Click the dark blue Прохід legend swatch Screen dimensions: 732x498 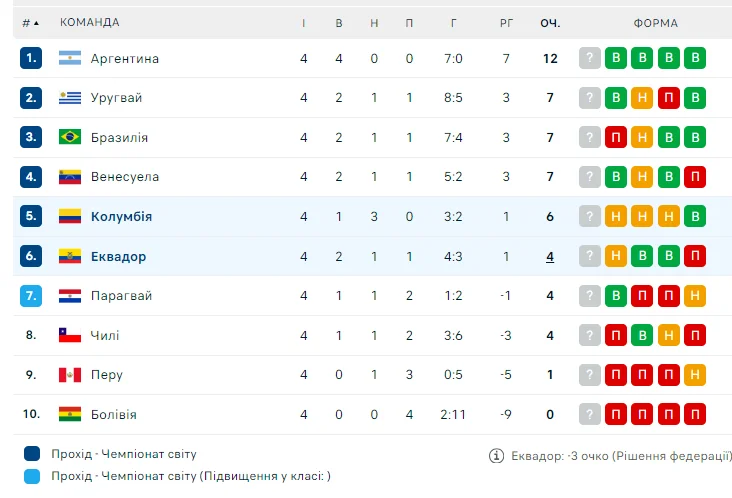[x=32, y=454]
